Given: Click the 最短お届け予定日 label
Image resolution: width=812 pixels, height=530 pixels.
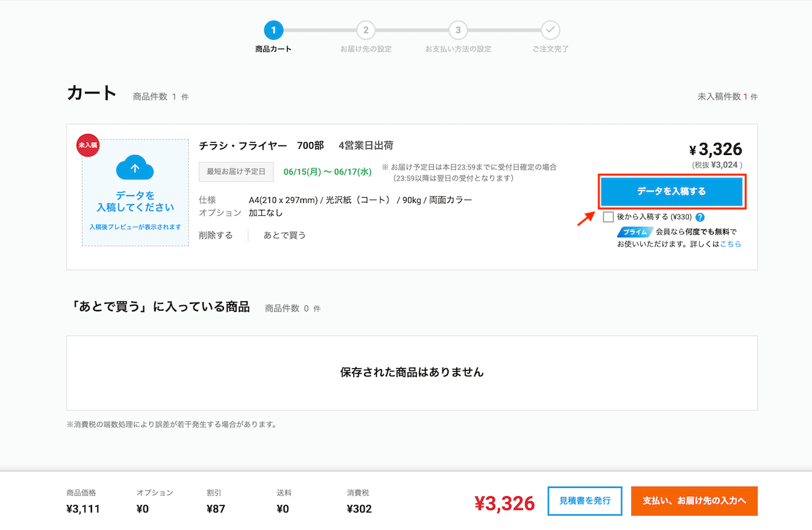Looking at the screenshot, I should (x=236, y=172).
